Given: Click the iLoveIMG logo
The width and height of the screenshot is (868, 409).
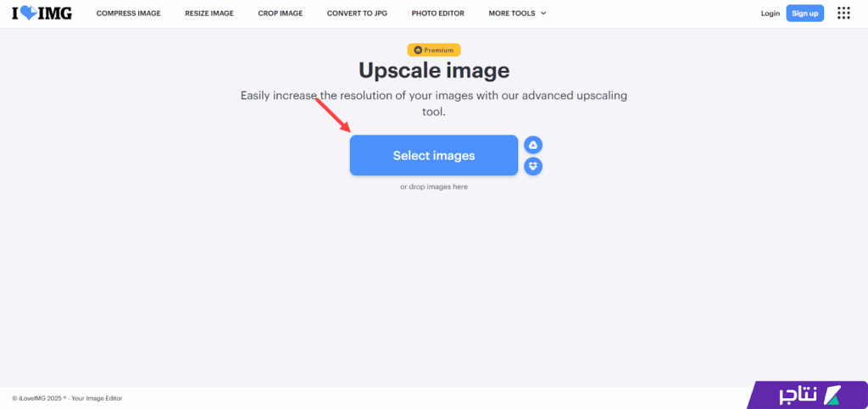Looking at the screenshot, I should 42,14.
